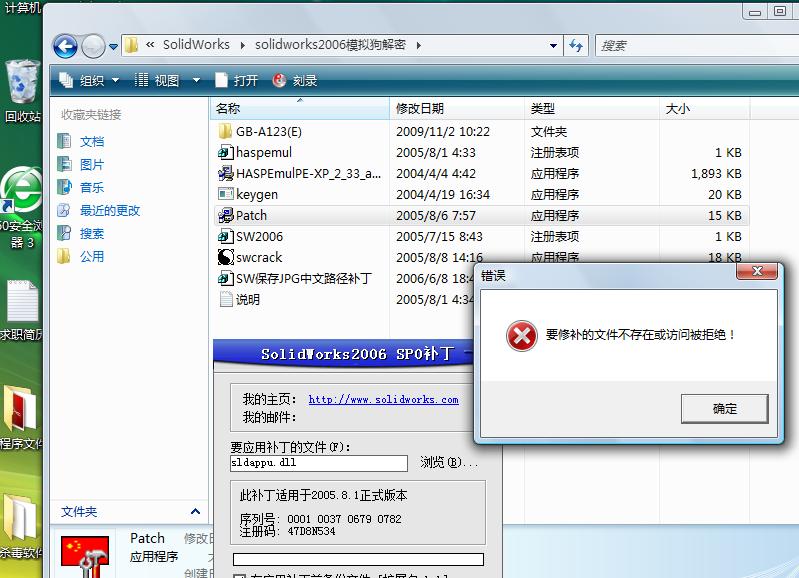Sort by the 名称 column header
Screen dimensions: 799x578
coord(300,108)
